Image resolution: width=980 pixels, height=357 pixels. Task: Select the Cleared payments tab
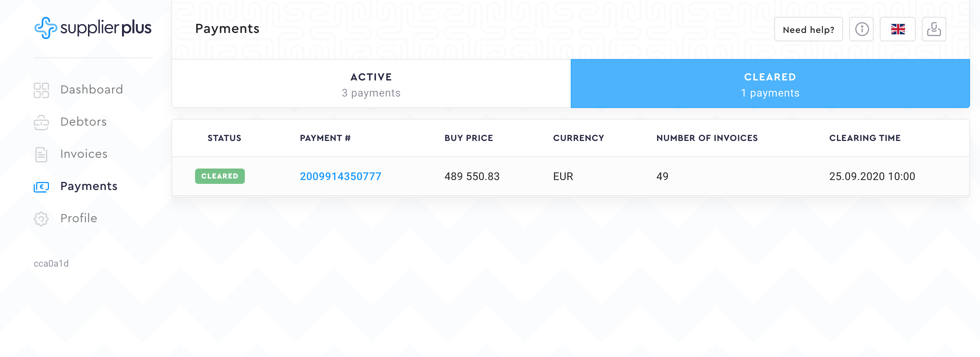click(770, 84)
